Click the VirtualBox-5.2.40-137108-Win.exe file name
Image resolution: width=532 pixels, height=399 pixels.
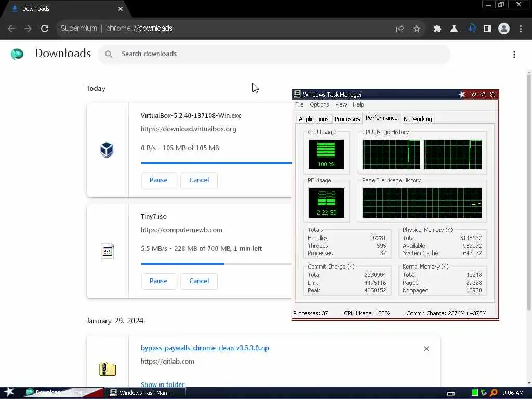[x=191, y=116]
